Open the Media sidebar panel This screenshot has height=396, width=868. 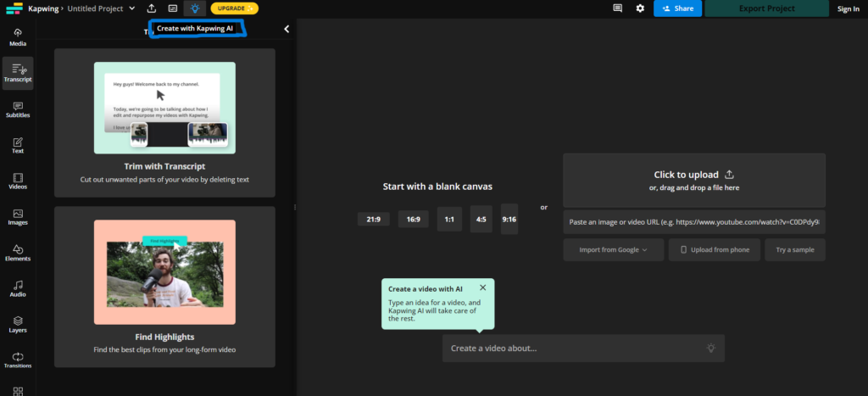pos(18,37)
